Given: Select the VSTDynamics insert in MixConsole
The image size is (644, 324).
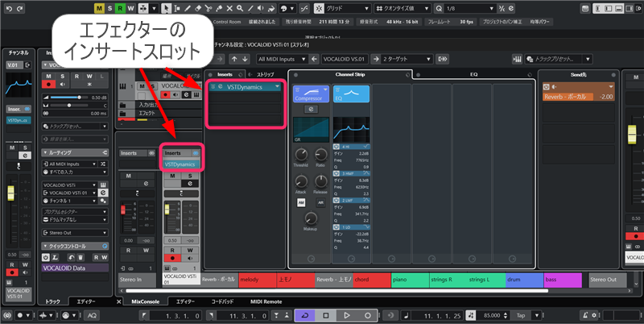Looking at the screenshot, I should pyautogui.click(x=181, y=164).
